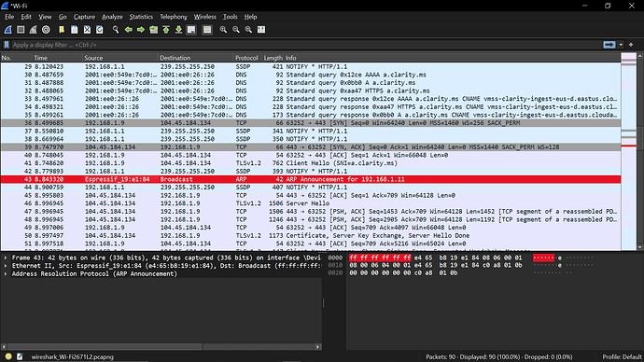This screenshot has width=644, height=362.
Task: Open the File menu
Action: [x=9, y=17]
